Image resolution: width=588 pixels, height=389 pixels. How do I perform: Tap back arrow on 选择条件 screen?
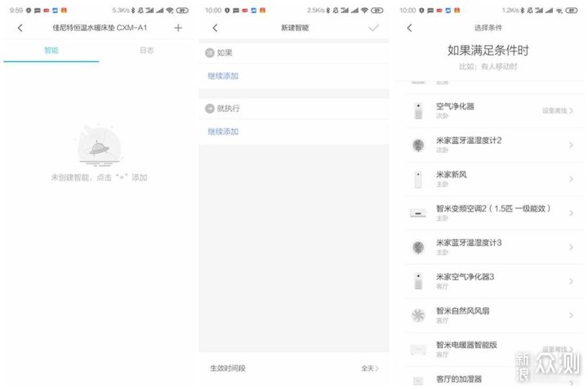pos(409,28)
